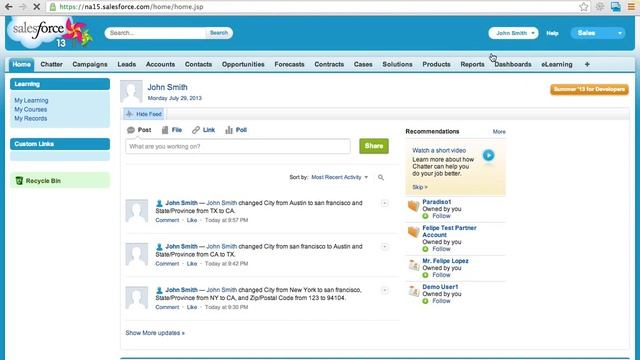Viewport: 640px width, 360px height.
Task: Click More in Recommendations
Action: pyautogui.click(x=499, y=131)
